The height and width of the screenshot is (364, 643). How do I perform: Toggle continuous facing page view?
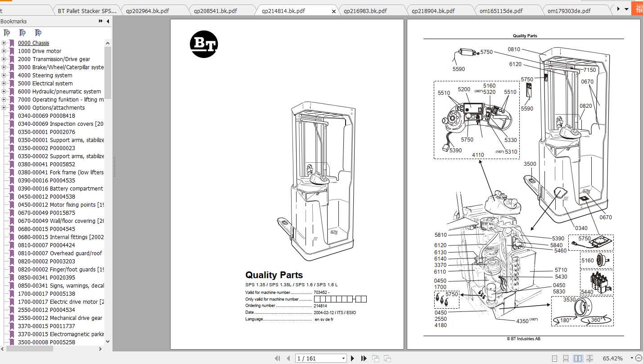589,358
